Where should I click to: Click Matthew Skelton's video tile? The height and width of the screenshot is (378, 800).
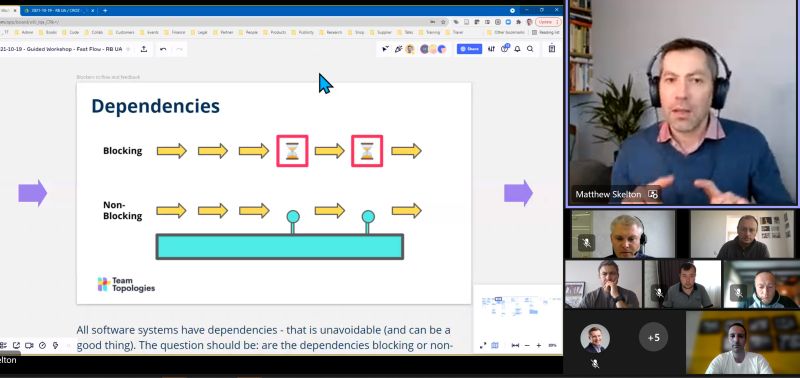682,102
